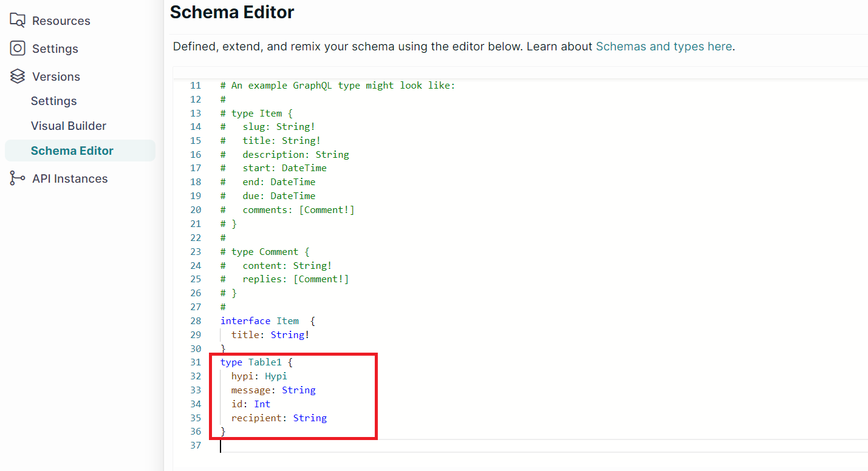The image size is (868, 471).
Task: Click the Resources folder icon
Action: coord(18,20)
